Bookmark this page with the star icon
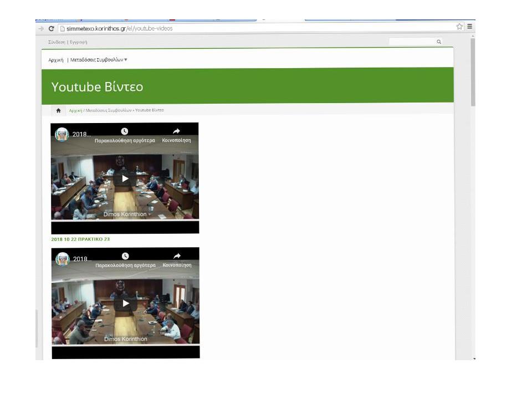This screenshot has width=532, height=399. (459, 27)
